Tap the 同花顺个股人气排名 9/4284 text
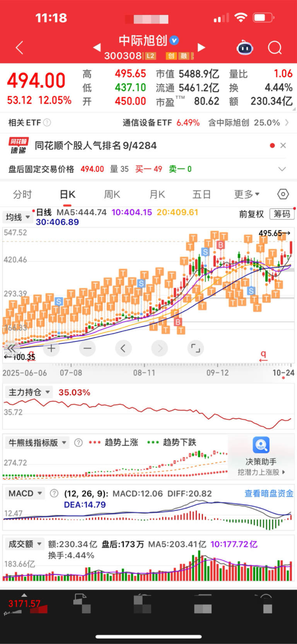The height and width of the screenshot is (644, 297). click(x=96, y=146)
